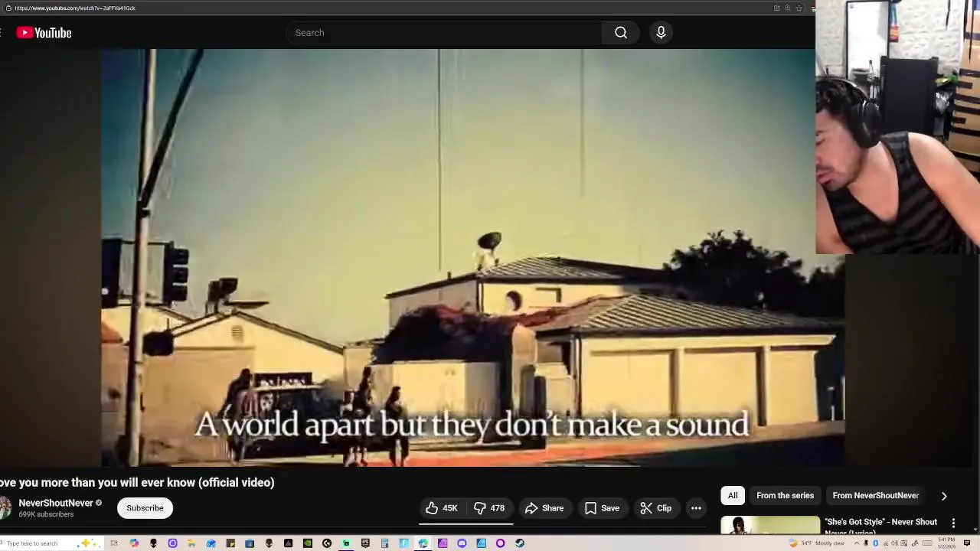Open Sticky Notes on the taskbar
The height and width of the screenshot is (551, 980).
pos(230,543)
